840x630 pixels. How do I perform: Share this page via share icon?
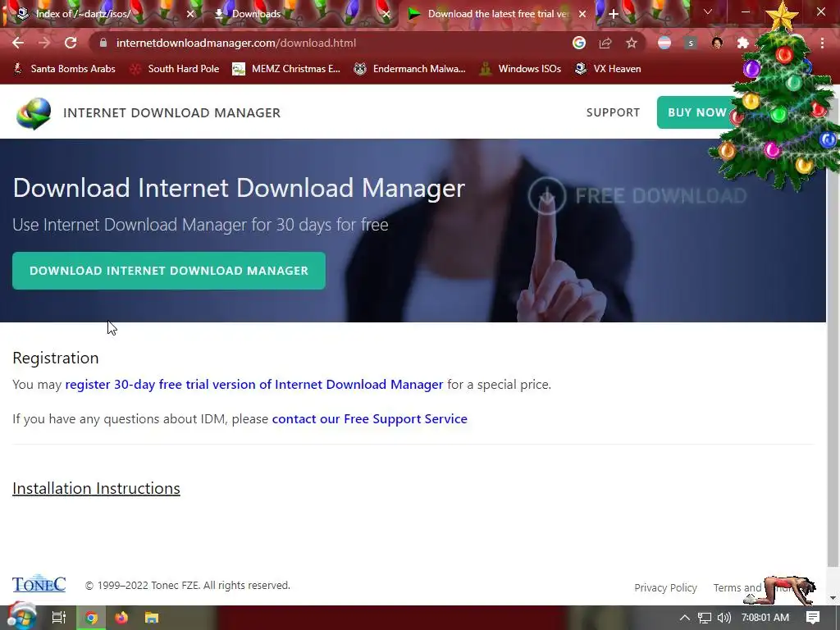605,43
